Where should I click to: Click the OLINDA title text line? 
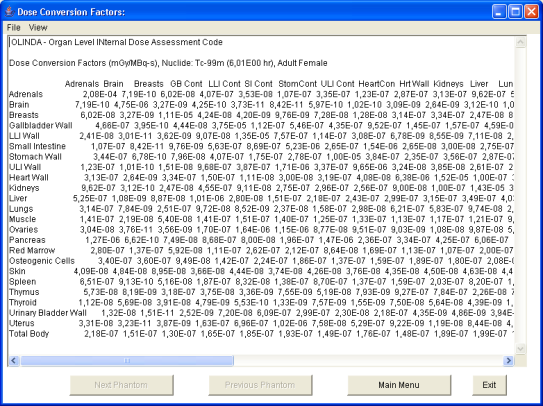click(x=117, y=42)
